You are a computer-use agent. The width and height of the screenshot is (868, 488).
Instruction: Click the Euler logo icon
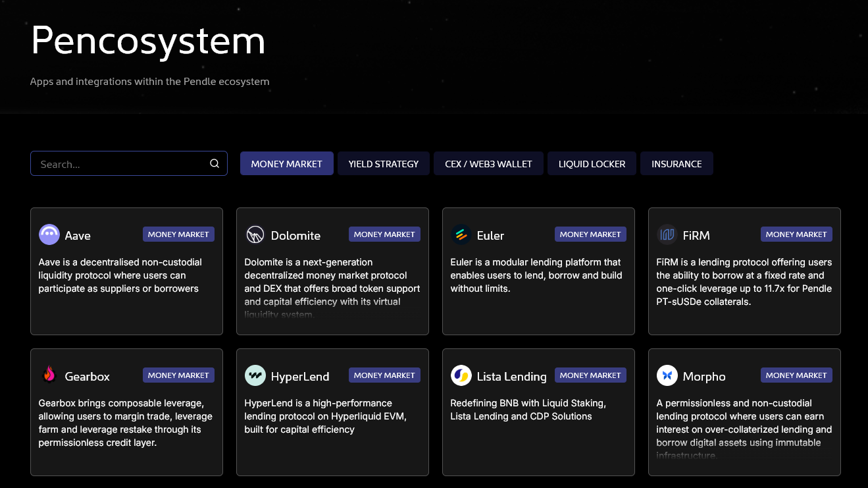[x=461, y=234]
